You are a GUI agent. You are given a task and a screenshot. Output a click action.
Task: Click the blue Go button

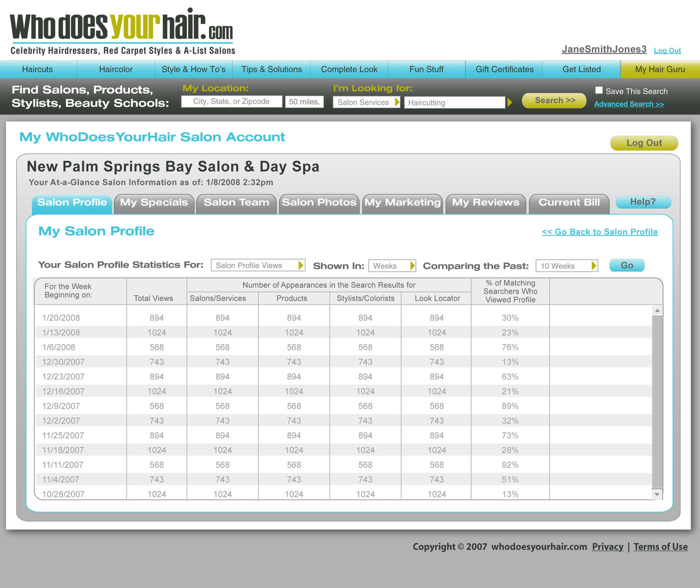tap(627, 265)
